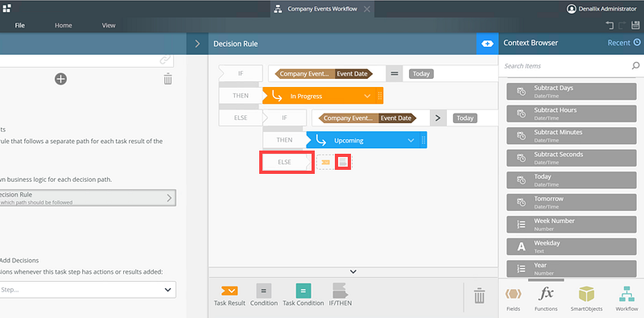Open the View menu
The height and width of the screenshot is (318, 644).
109,26
